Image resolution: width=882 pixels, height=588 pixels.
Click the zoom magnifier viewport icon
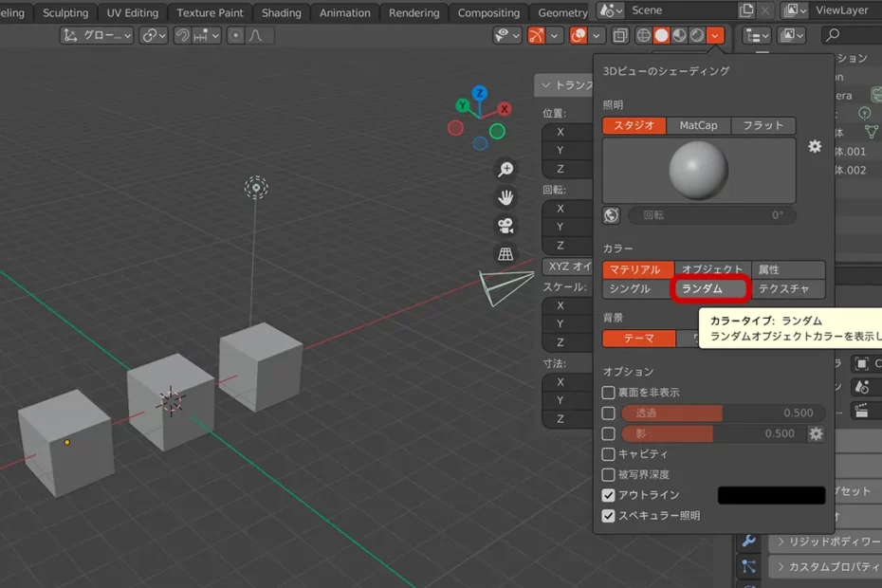pyautogui.click(x=505, y=169)
